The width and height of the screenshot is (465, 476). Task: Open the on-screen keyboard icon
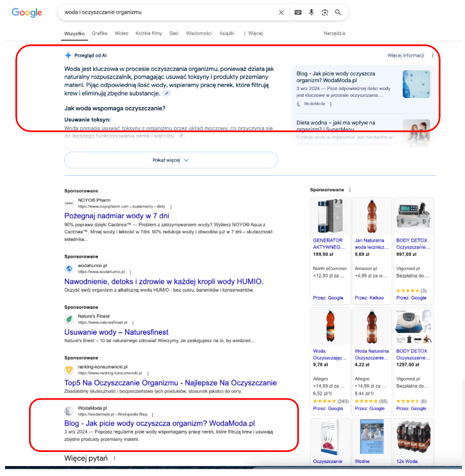[298, 12]
